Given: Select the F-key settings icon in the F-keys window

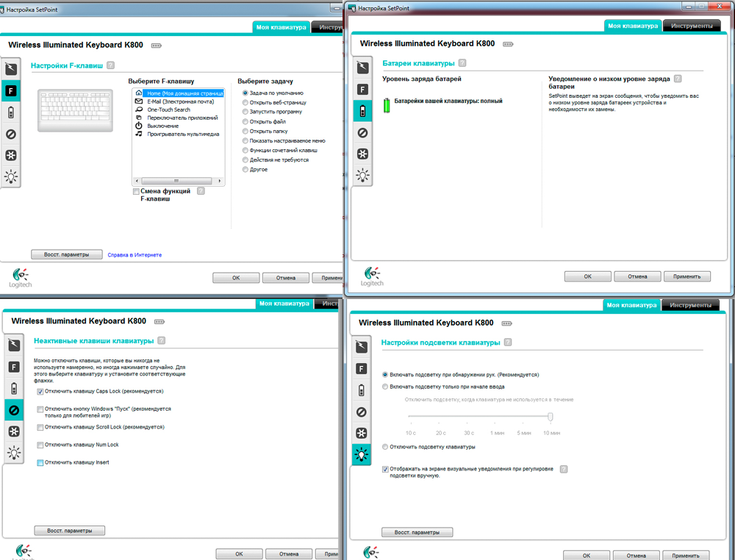Looking at the screenshot, I should 11,91.
